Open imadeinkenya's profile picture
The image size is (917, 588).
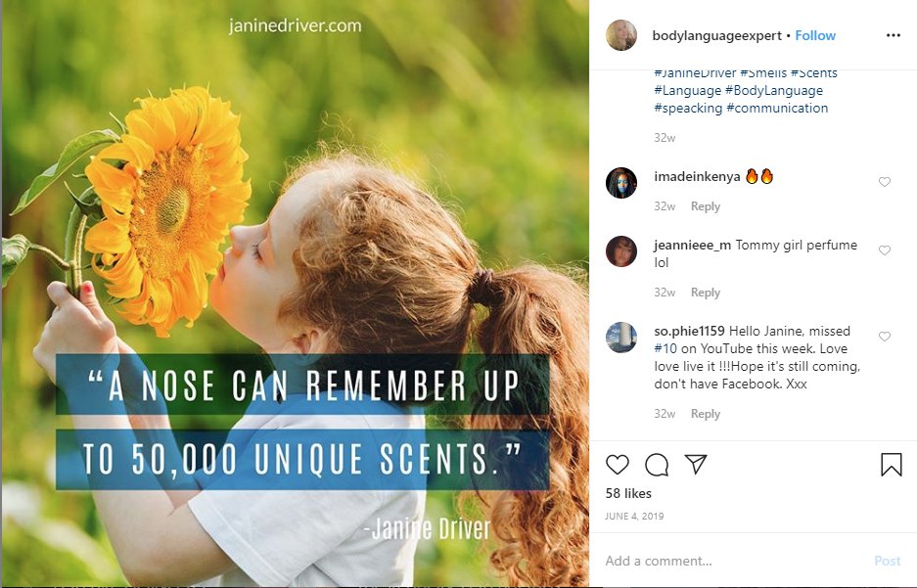(x=621, y=183)
